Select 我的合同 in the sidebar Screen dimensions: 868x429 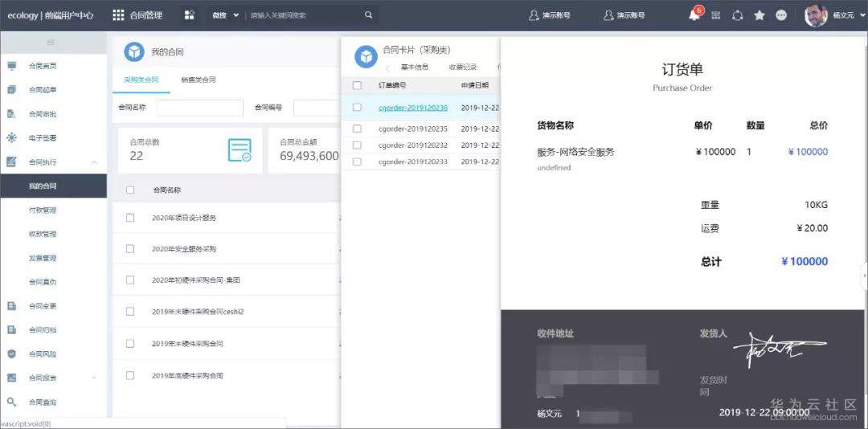[53, 186]
